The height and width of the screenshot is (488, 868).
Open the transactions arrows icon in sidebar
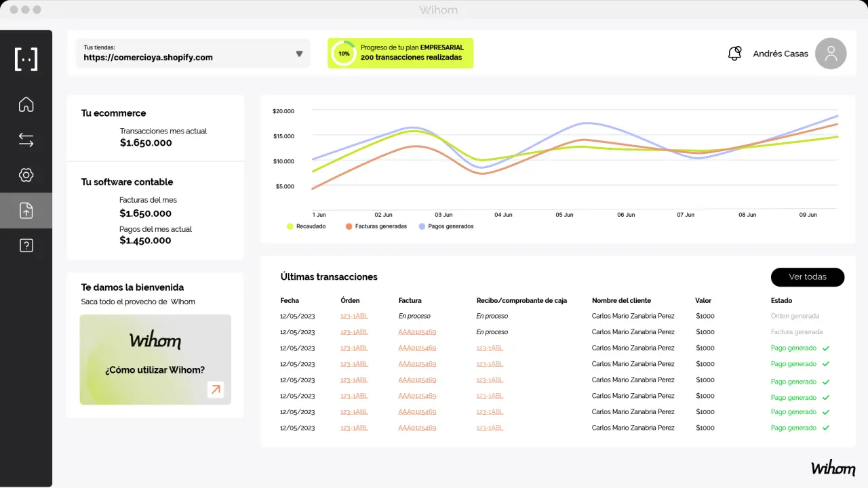pos(26,140)
